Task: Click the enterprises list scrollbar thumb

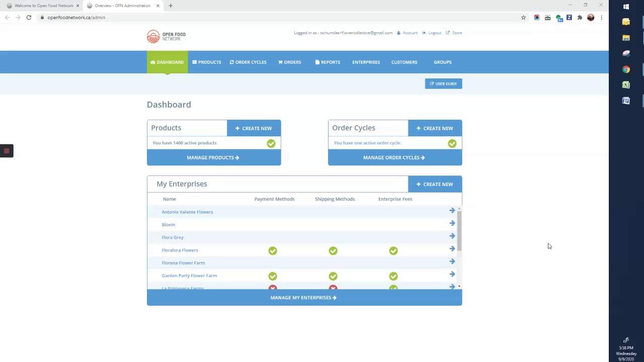Action: coord(459,231)
